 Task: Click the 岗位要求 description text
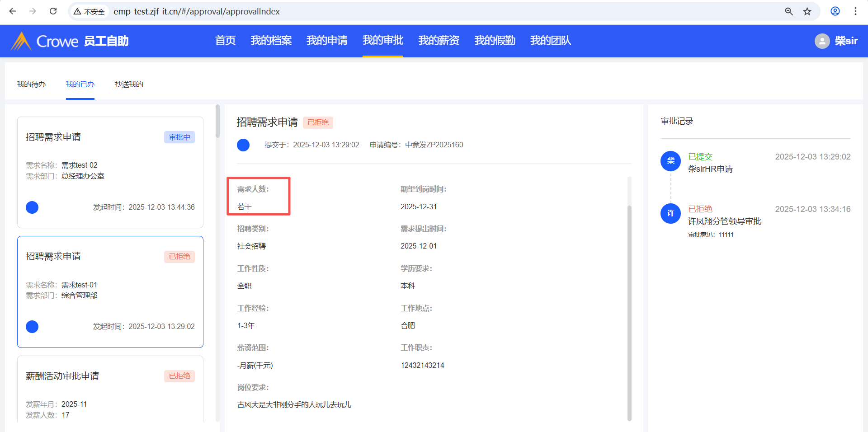[294, 405]
